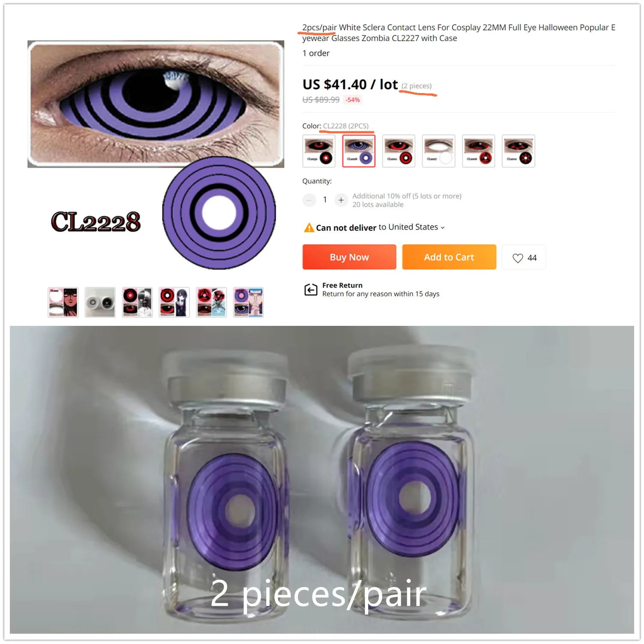Choose the white sclera lens color swatch
Image resolution: width=644 pixels, height=644 pixels.
pyautogui.click(x=439, y=151)
